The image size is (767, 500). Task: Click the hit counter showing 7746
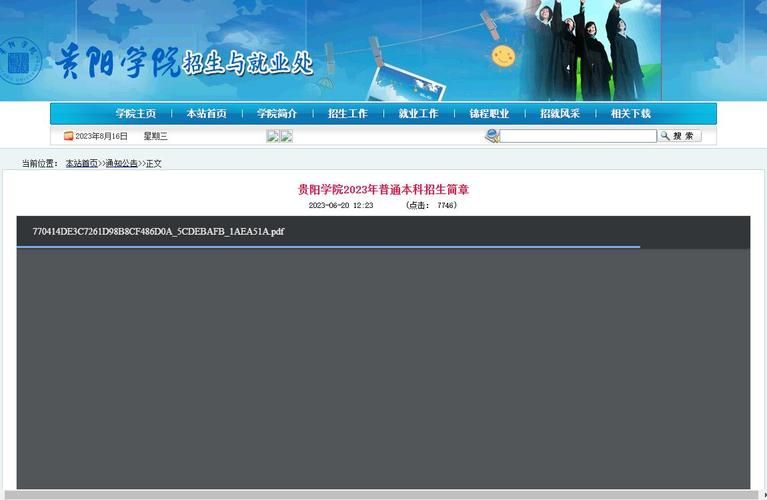pos(431,205)
